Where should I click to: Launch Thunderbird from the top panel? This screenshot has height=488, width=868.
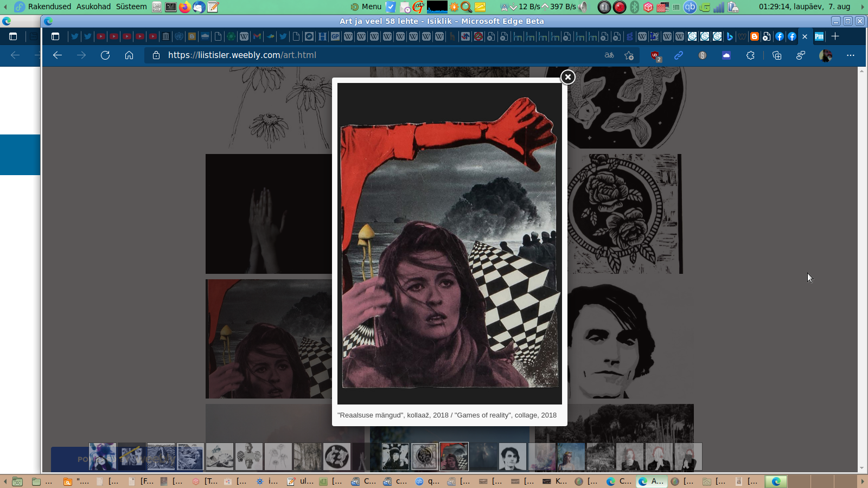pos(199,7)
